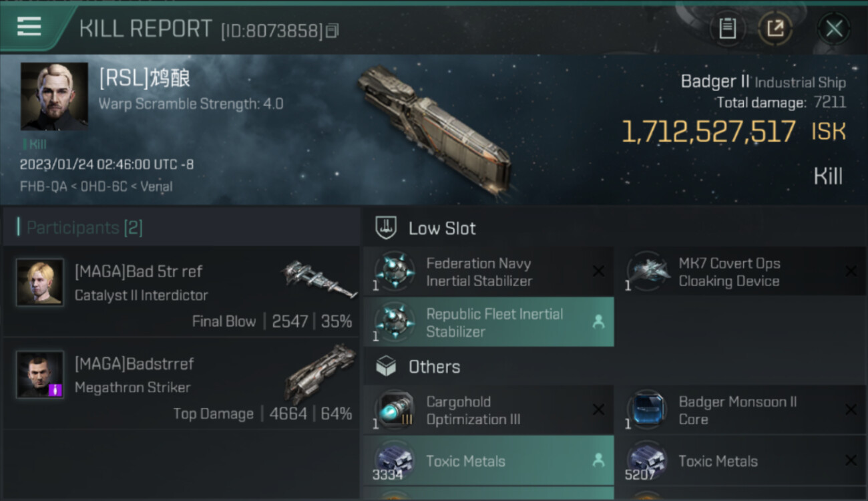Close the kill report window
This screenshot has height=501, width=868.
(834, 29)
